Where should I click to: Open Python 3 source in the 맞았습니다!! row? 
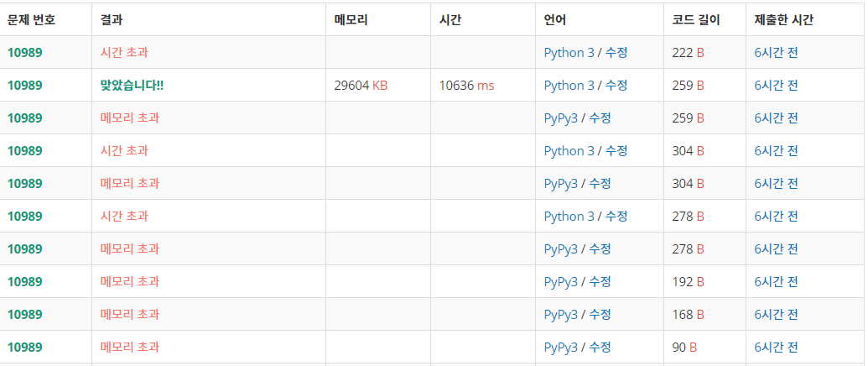click(x=569, y=86)
